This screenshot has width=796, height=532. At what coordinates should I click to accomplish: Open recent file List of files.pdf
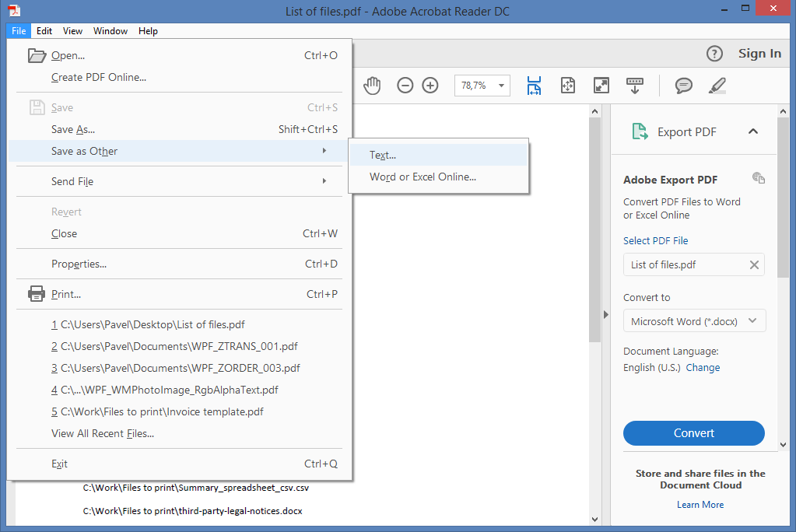[176, 324]
